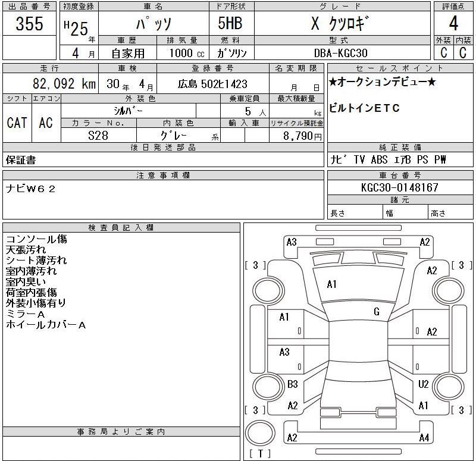Image resolution: width=476 pixels, height=461 pixels.
Task: Click the A3 damage mark on front bumper
Action: 292,242
